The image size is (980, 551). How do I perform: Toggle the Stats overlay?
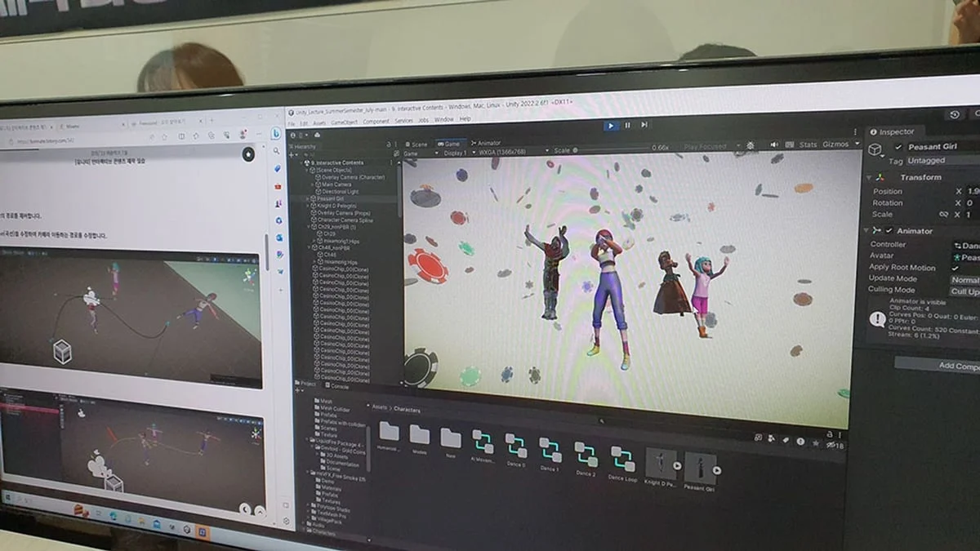coord(808,144)
